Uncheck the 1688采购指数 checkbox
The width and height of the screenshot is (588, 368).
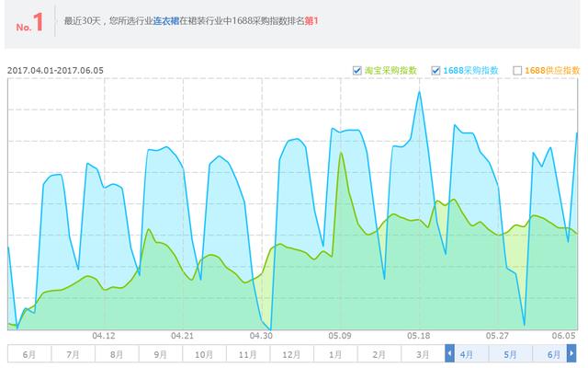(435, 70)
